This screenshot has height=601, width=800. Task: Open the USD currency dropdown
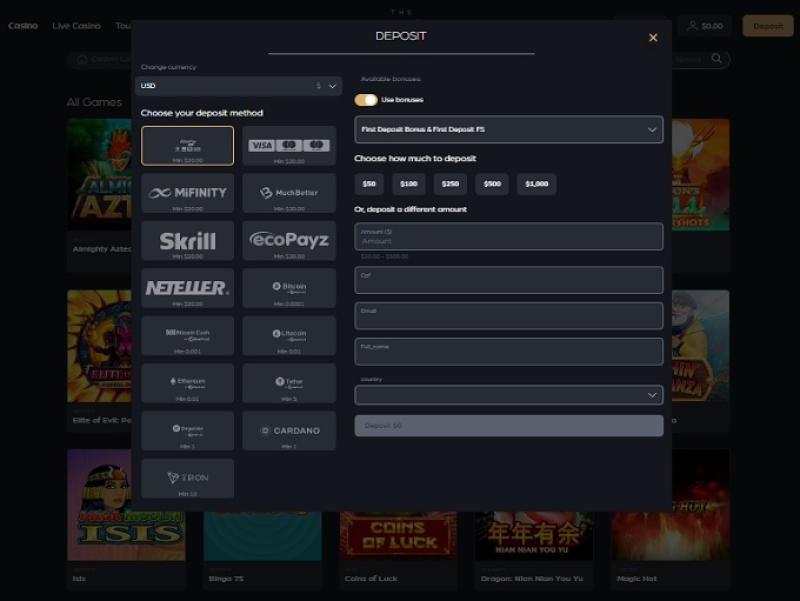[x=238, y=86]
